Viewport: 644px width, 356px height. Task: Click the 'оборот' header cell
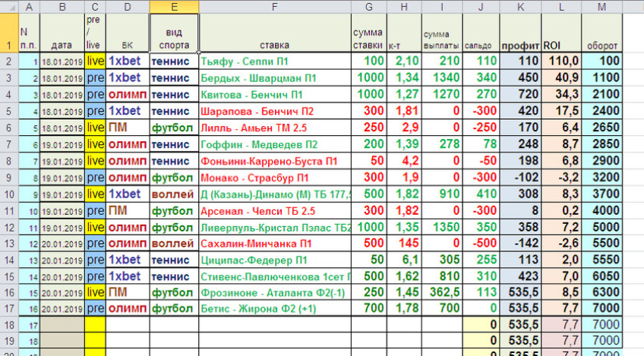tap(601, 44)
